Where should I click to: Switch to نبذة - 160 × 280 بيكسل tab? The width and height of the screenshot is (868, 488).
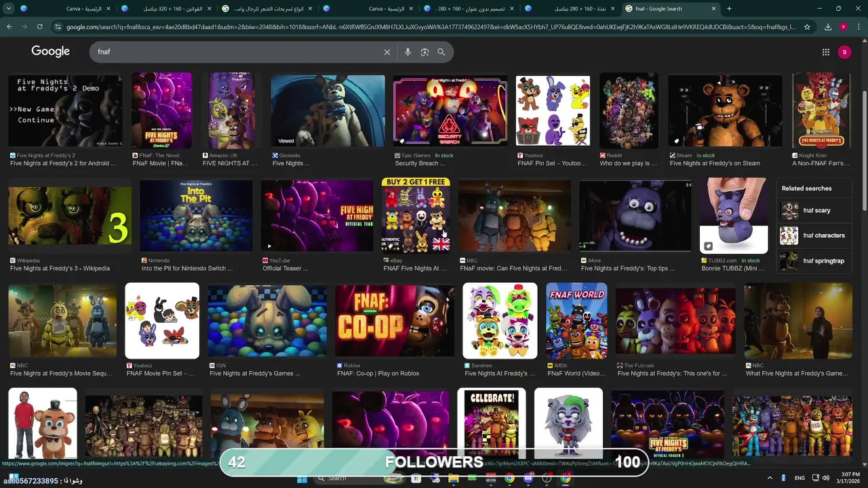coord(572,9)
